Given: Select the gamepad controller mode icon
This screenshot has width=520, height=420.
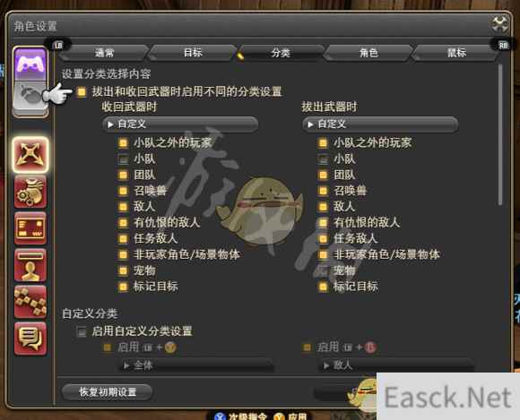Looking at the screenshot, I should coord(30,64).
